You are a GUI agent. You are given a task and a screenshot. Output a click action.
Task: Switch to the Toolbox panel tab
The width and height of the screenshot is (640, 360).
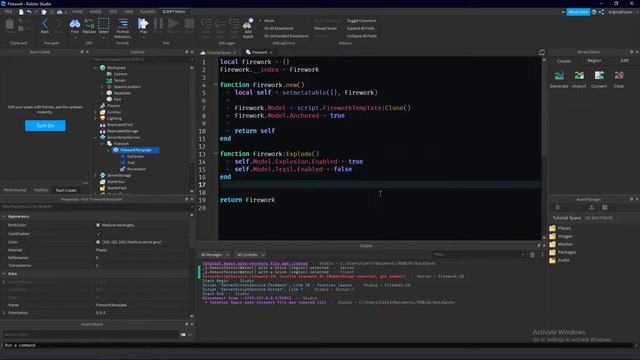[41, 190]
